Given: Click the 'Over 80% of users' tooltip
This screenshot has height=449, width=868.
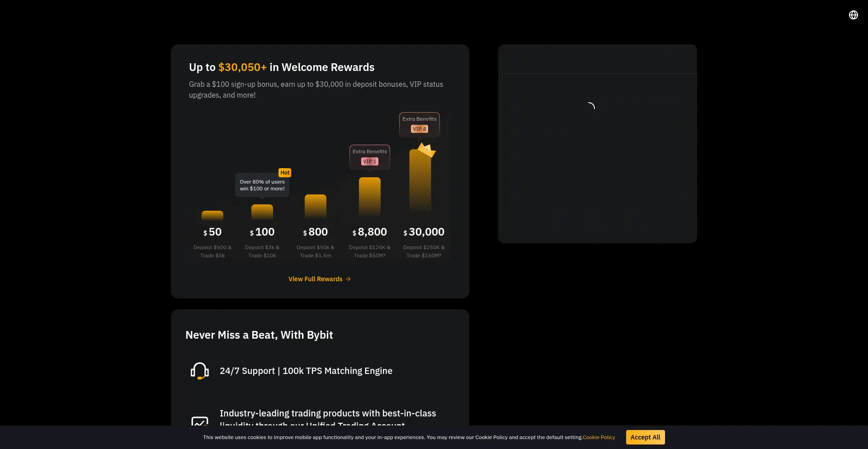Looking at the screenshot, I should point(262,185).
